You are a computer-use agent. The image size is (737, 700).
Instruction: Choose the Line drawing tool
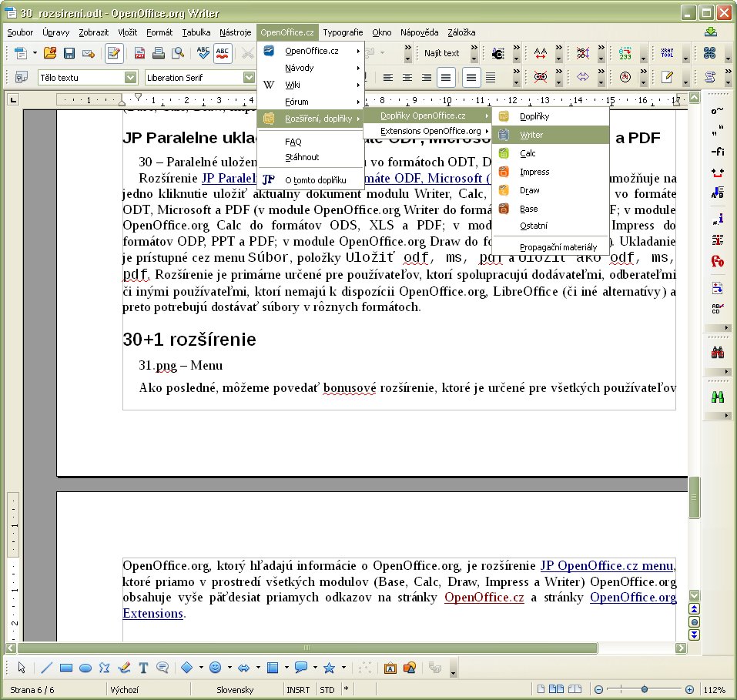pos(46,668)
